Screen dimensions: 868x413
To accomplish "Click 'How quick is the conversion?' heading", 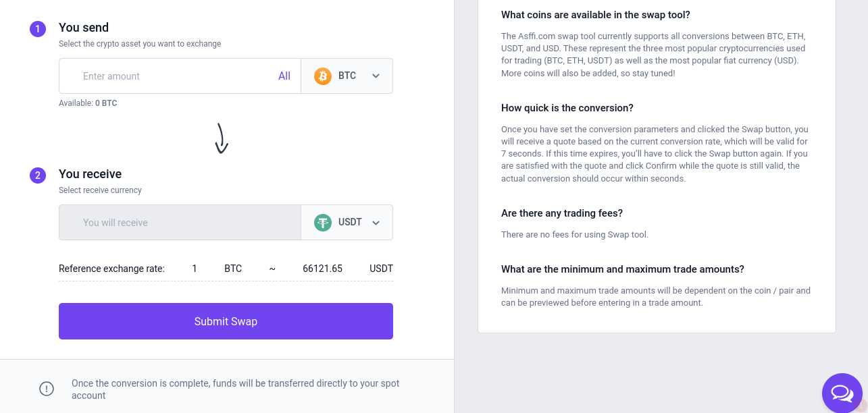I will click(567, 108).
